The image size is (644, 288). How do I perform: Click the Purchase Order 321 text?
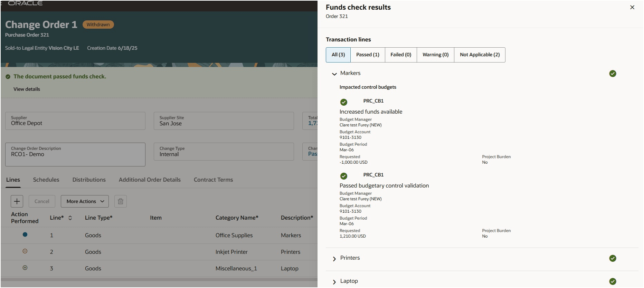[x=27, y=35]
